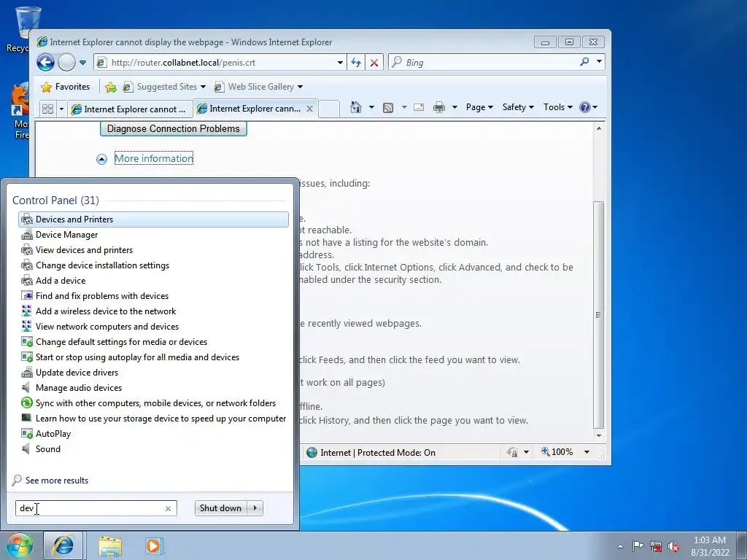Expand the address bar URL dropdown

(x=340, y=63)
